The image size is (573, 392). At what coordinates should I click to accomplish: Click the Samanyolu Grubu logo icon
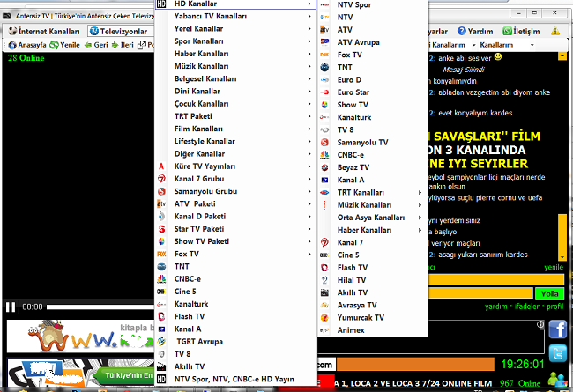coord(161,191)
